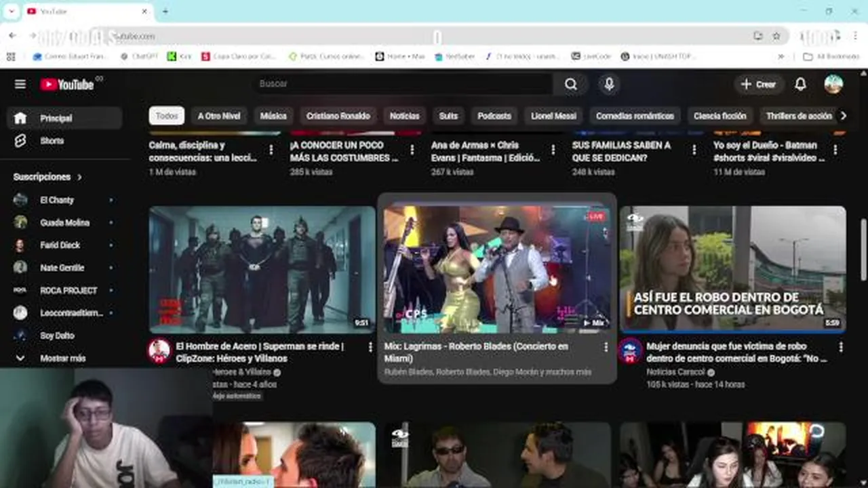
Task: Open a new browser tab
Action: (x=165, y=12)
